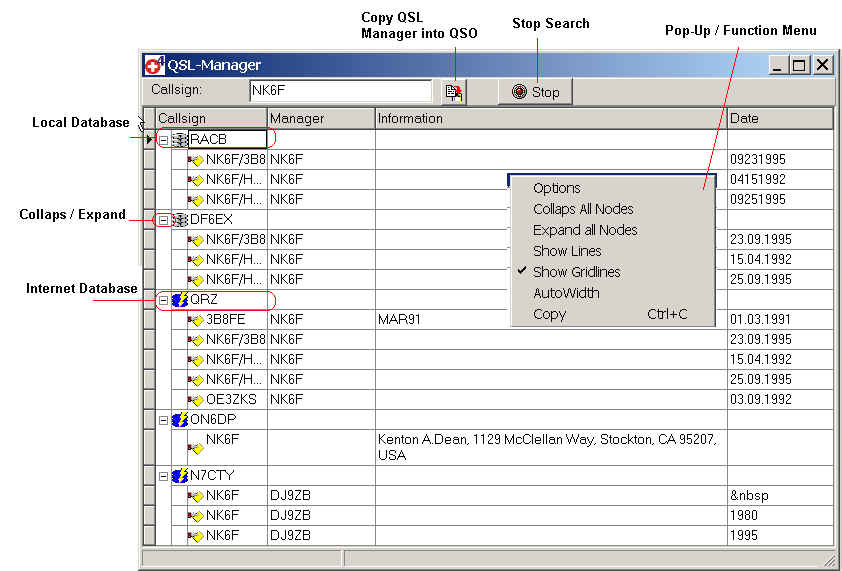Choose Options from the pop-up menu
Image resolution: width=842 pixels, height=571 pixels.
(x=556, y=188)
